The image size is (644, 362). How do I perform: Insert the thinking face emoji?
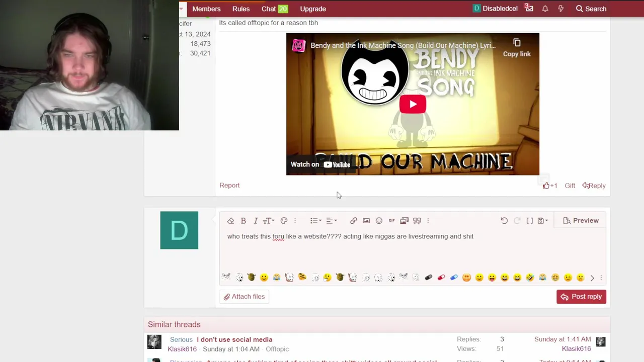(328, 278)
